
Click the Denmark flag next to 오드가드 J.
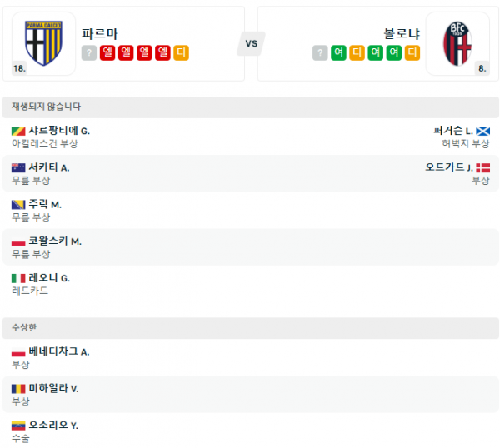coord(482,167)
